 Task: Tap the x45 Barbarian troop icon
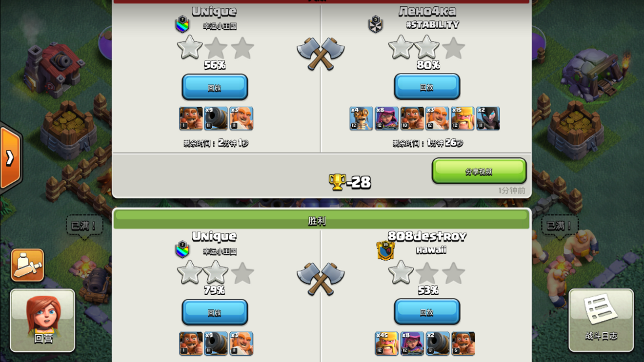click(x=386, y=343)
